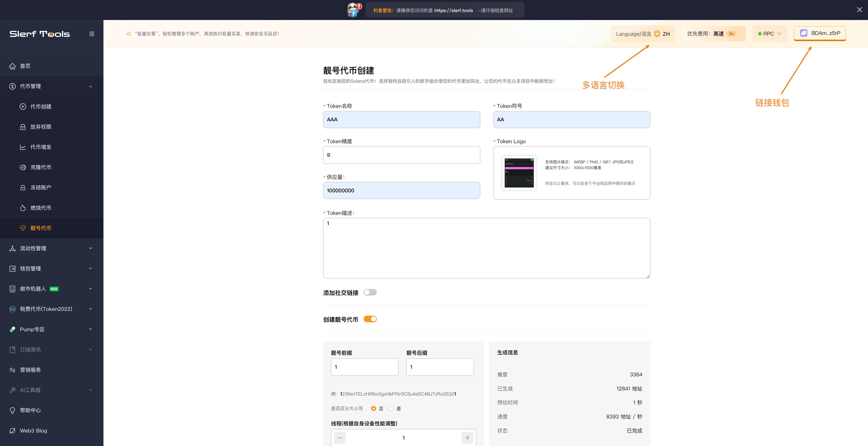
Task: Turn off the 创建靓号代币 switch
Action: click(x=370, y=319)
